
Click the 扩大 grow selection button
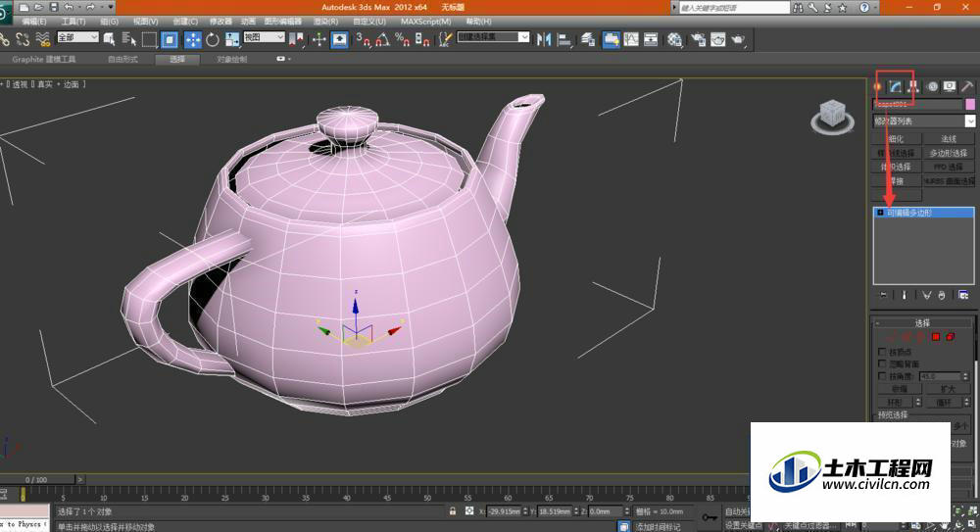[948, 389]
